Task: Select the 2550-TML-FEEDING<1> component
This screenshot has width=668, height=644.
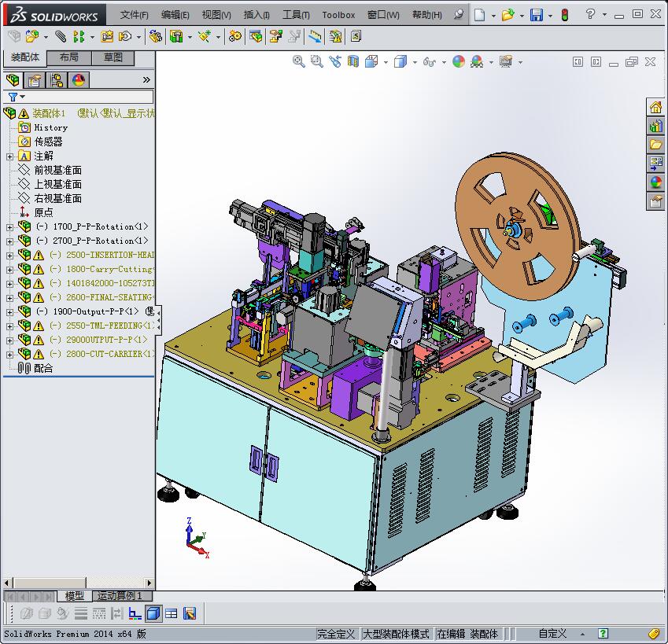Action: 109,326
